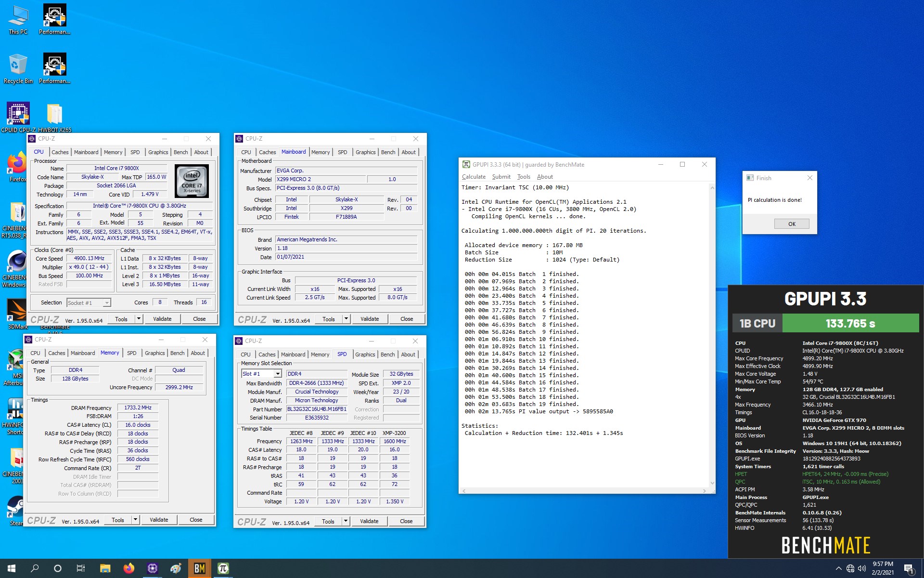Click Tools button in Memory window
This screenshot has height=578, width=924.
[x=118, y=520]
